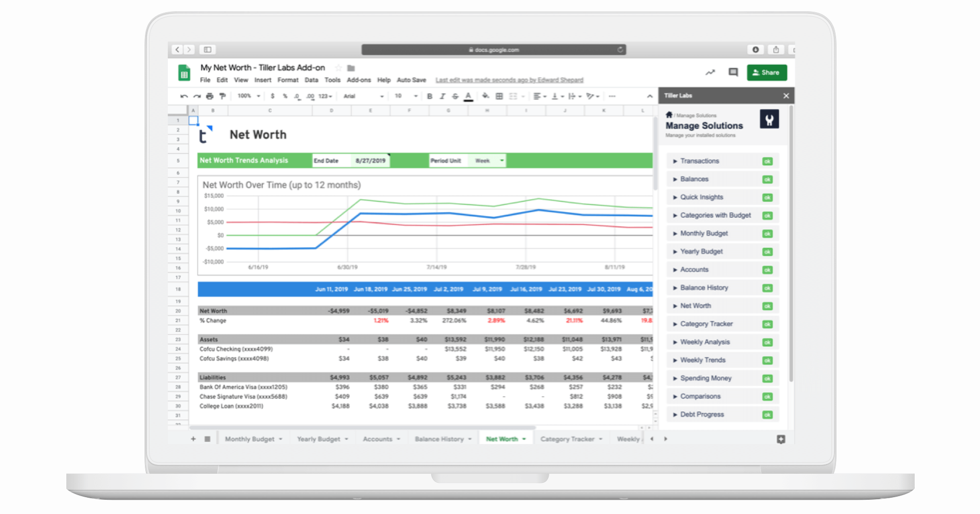The height and width of the screenshot is (514, 980).
Task: Open activity dashboard trend icon
Action: (x=710, y=72)
